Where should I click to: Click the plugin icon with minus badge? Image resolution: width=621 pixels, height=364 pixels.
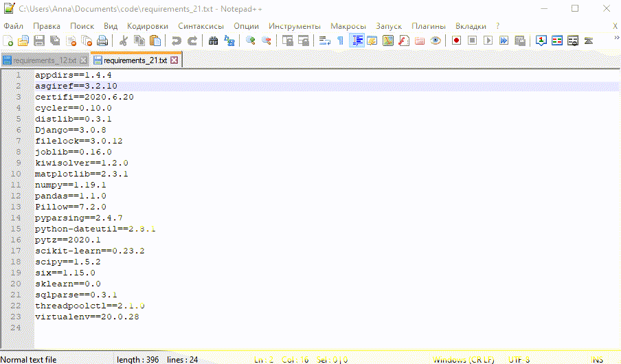[x=573, y=41]
